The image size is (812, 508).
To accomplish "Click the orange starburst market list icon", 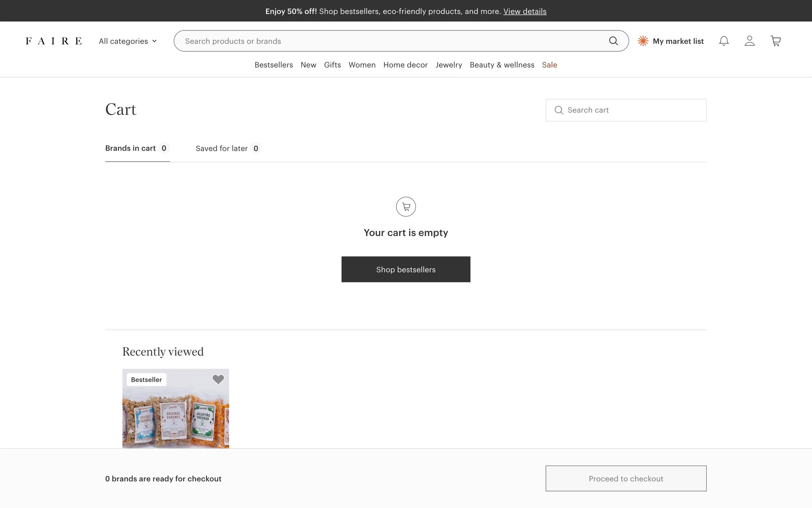I will (x=643, y=41).
